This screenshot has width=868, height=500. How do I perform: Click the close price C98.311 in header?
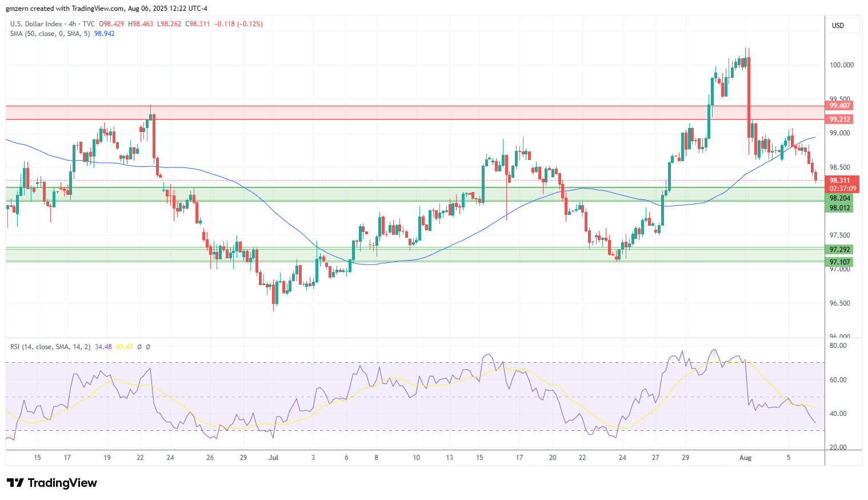tap(197, 24)
